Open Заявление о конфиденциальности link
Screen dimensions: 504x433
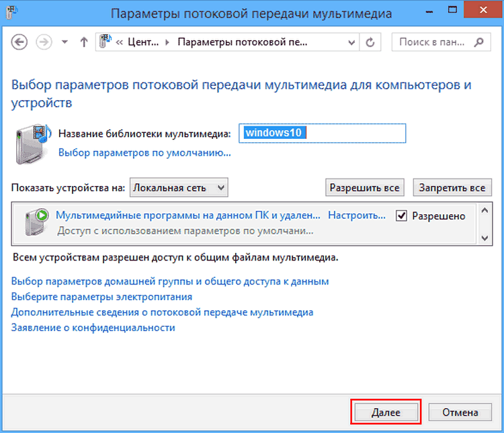pos(93,328)
